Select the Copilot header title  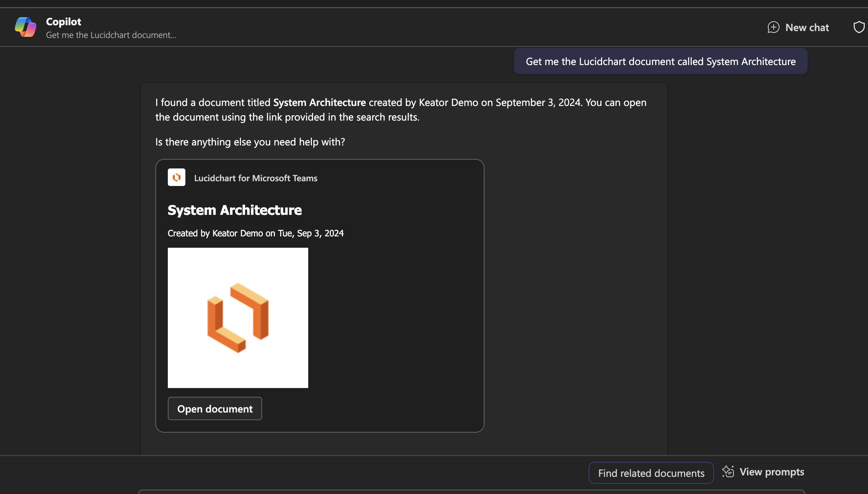coord(63,21)
